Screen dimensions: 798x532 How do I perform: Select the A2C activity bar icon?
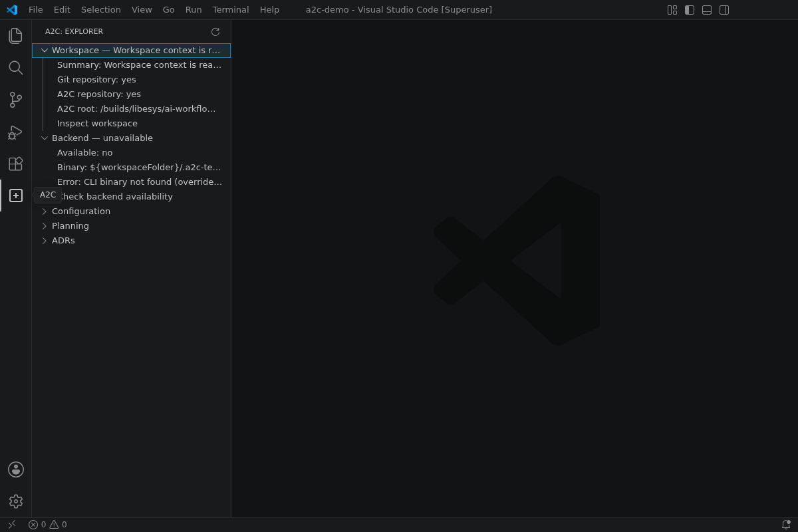tap(16, 196)
